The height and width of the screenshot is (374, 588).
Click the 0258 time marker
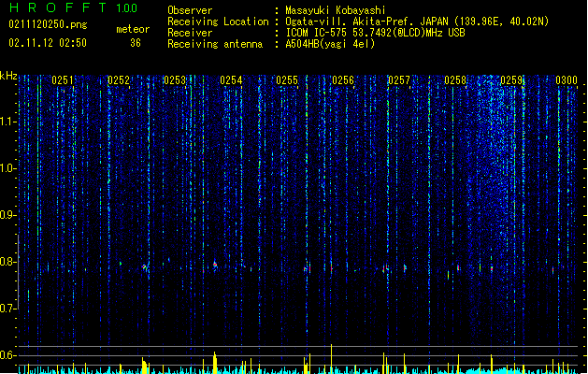point(455,80)
